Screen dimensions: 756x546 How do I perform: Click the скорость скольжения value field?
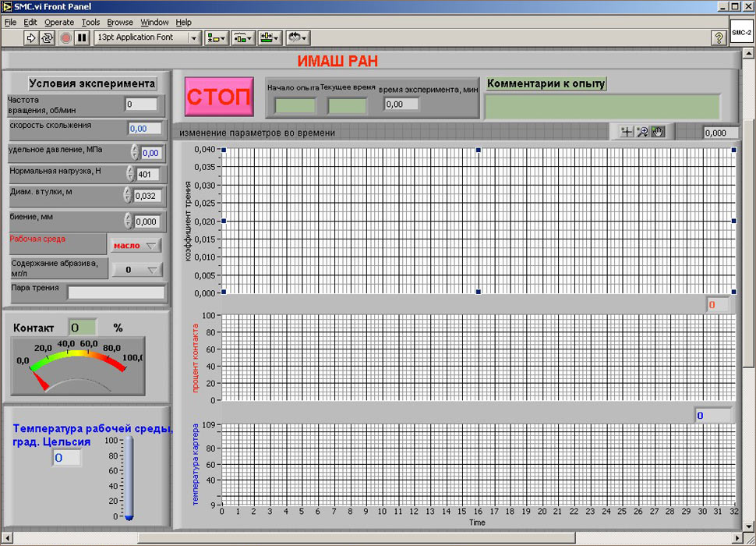point(145,129)
